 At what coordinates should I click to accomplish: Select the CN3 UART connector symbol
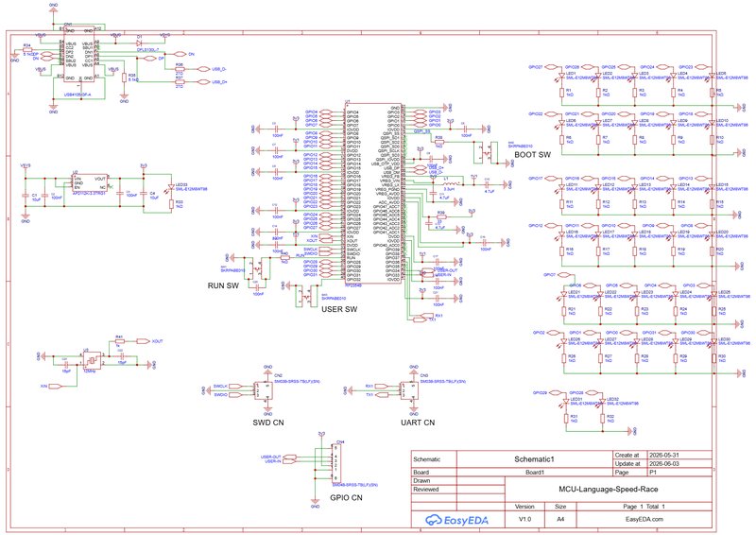pos(409,390)
